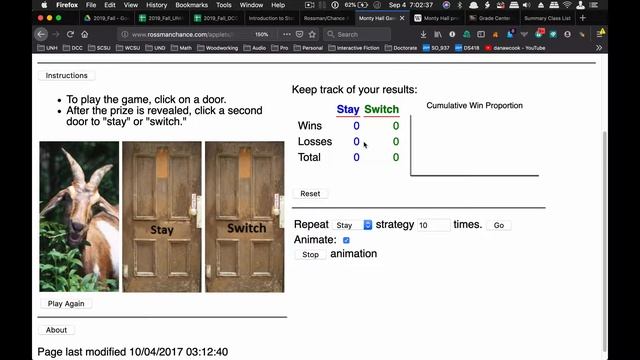Open the volume control in the menu bar
640x360 pixels.
[527, 5]
